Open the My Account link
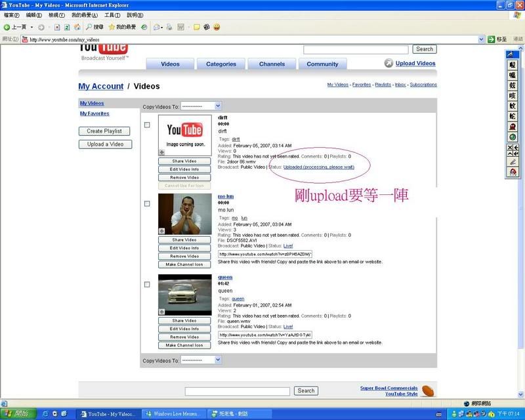The width and height of the screenshot is (525, 420). pos(101,86)
